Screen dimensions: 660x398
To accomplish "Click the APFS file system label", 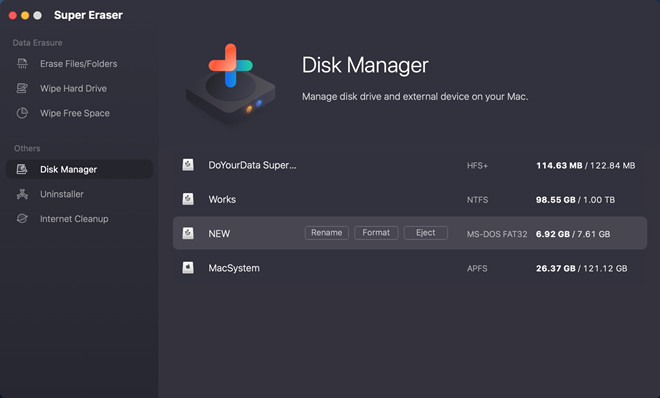I will (477, 268).
